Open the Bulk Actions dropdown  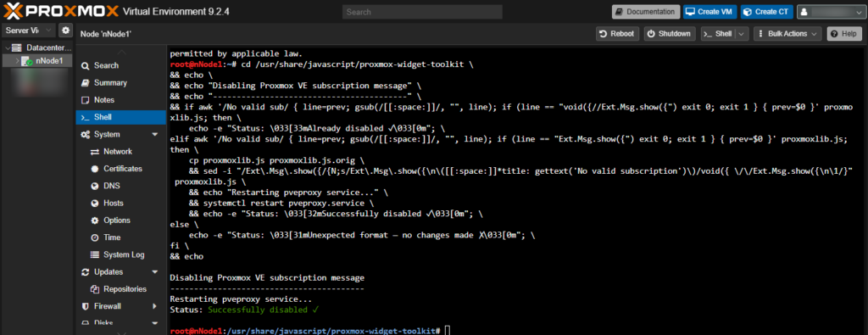787,34
